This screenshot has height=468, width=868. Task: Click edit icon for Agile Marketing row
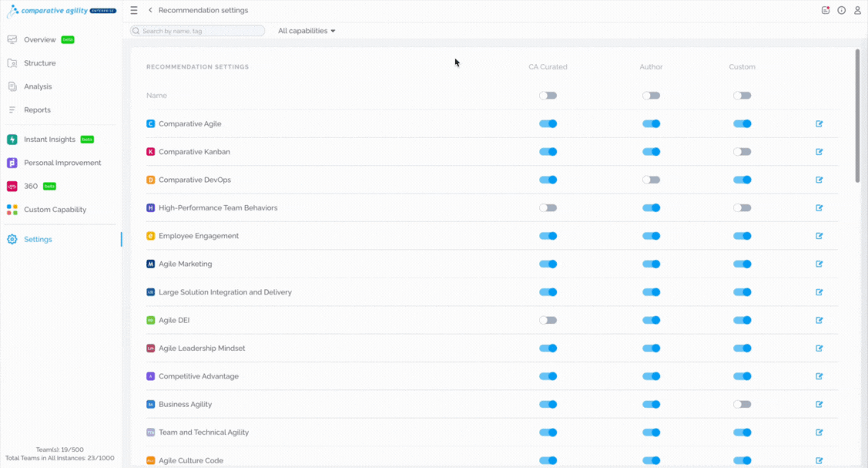(819, 264)
